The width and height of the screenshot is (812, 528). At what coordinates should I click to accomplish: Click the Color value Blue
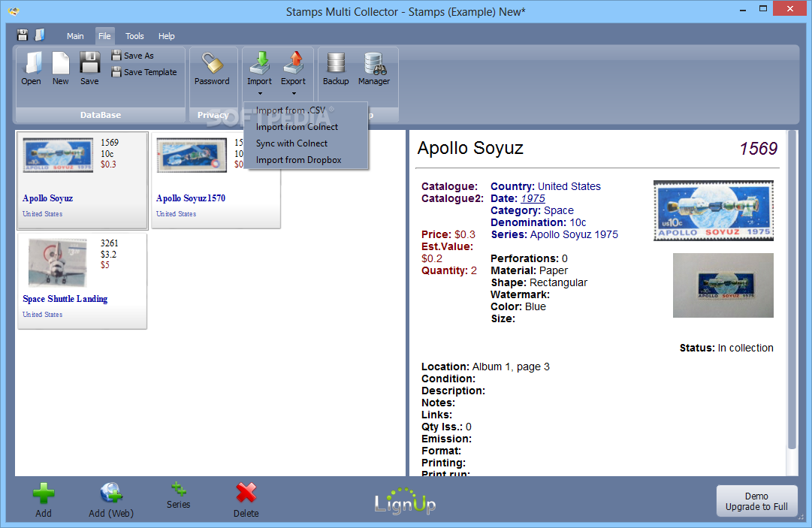click(x=536, y=306)
